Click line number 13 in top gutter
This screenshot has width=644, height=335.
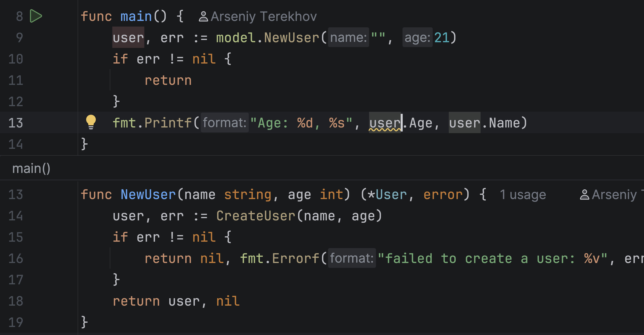(x=15, y=123)
